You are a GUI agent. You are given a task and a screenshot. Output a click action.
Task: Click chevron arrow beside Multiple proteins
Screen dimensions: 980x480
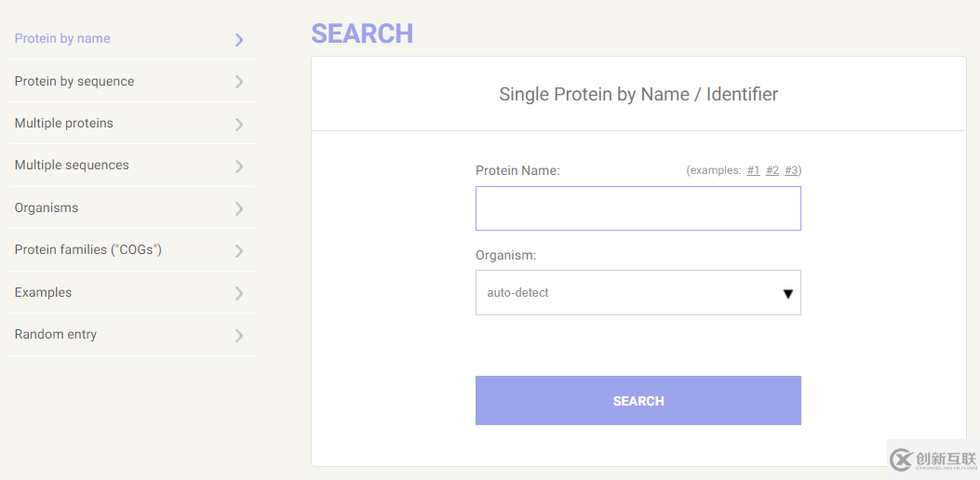click(239, 125)
